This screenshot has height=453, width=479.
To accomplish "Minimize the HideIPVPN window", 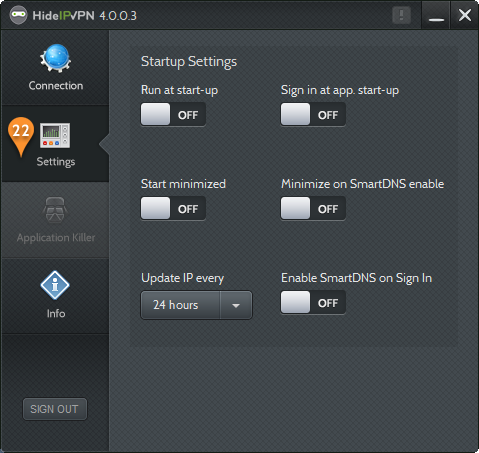I will (x=436, y=15).
